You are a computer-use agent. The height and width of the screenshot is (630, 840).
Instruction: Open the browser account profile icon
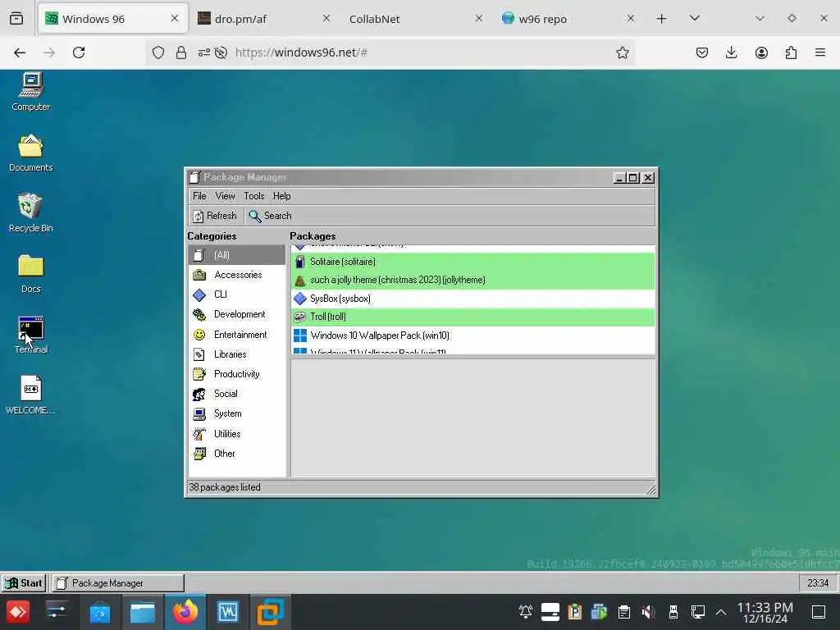(x=761, y=52)
